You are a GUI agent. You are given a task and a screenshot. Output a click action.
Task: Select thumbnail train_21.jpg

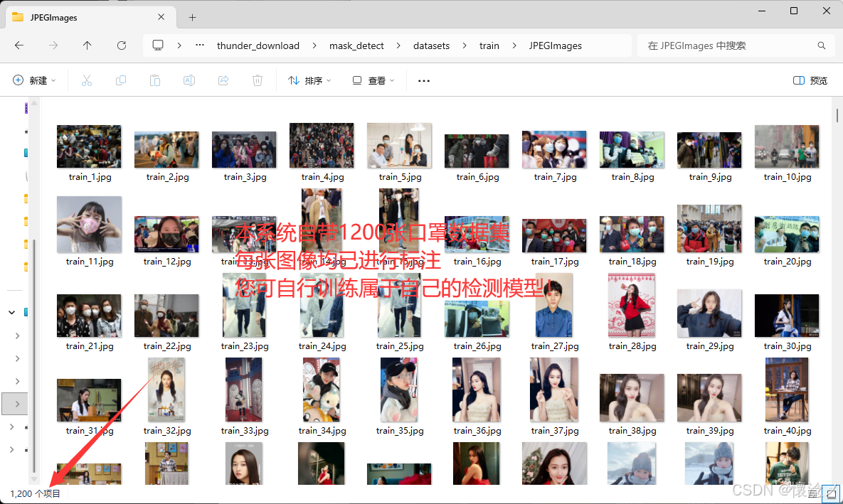(89, 316)
